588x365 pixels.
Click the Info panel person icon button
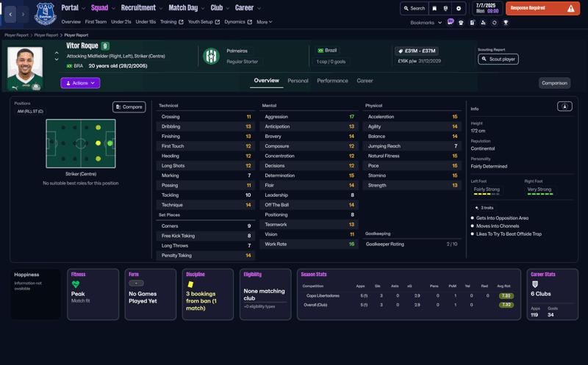564,106
